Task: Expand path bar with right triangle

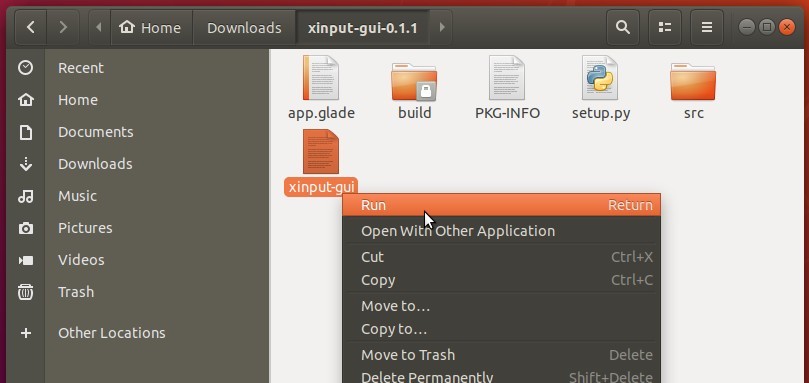Action: point(442,27)
